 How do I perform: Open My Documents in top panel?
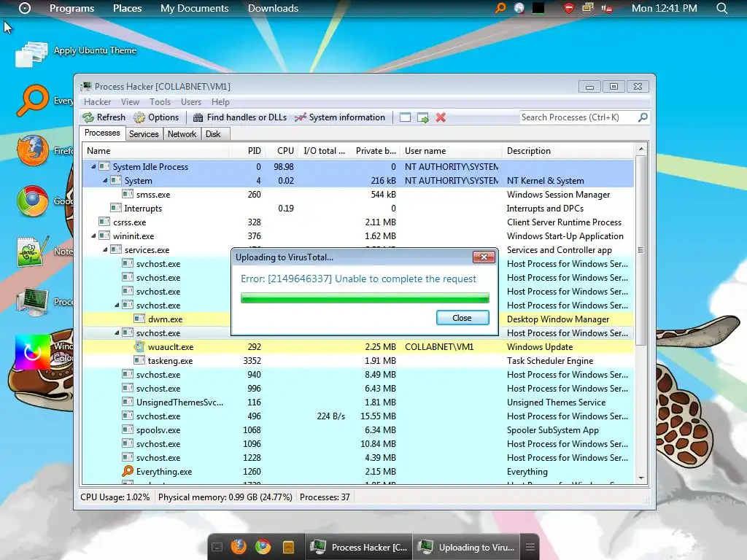[194, 8]
